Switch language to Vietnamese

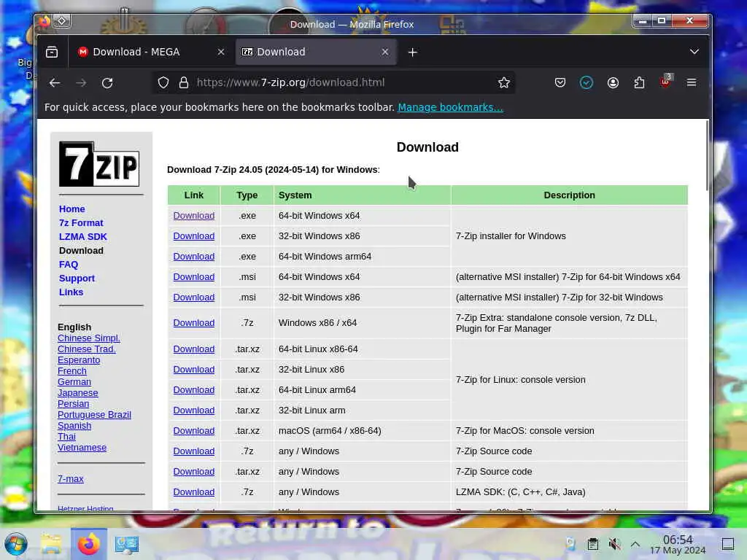pyautogui.click(x=82, y=448)
